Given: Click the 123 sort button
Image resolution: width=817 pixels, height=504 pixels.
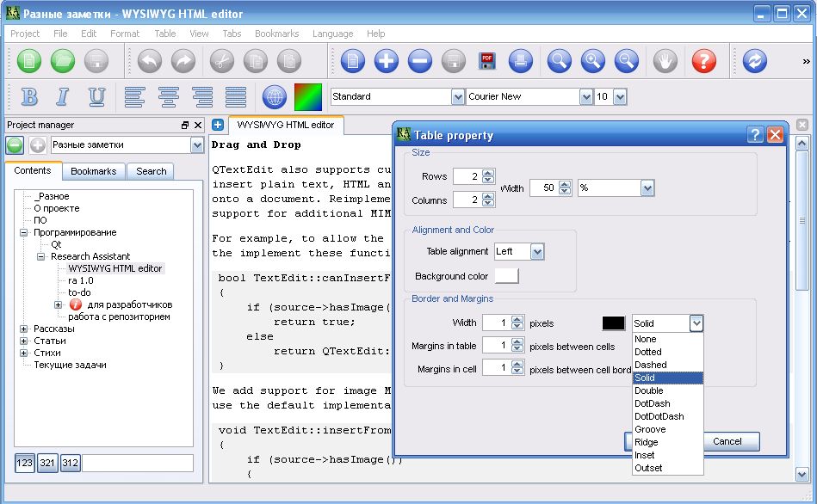Looking at the screenshot, I should 24,463.
